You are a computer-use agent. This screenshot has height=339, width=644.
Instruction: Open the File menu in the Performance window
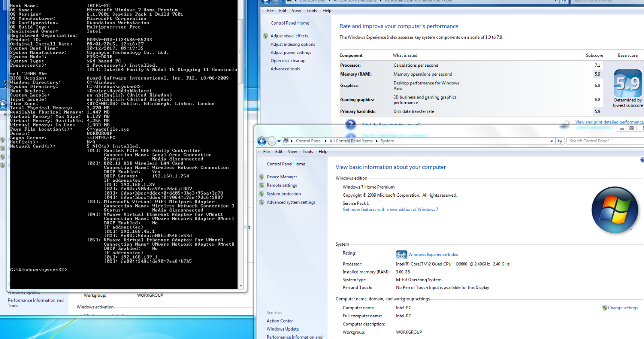click(x=270, y=11)
